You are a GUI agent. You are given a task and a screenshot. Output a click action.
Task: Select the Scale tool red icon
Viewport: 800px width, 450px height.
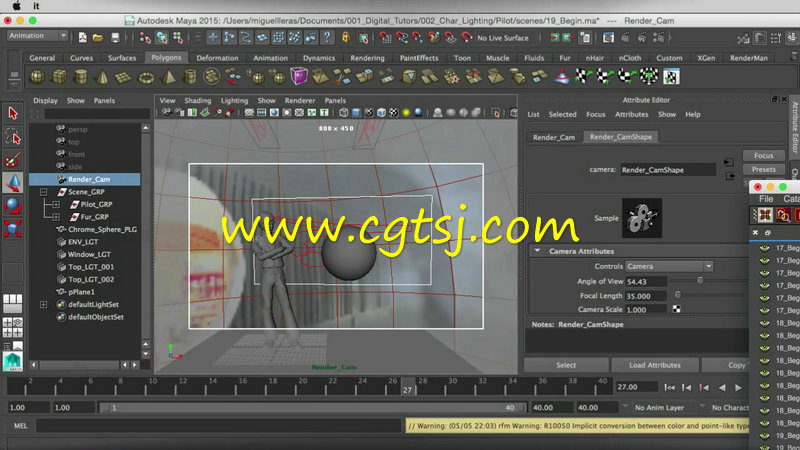(13, 229)
